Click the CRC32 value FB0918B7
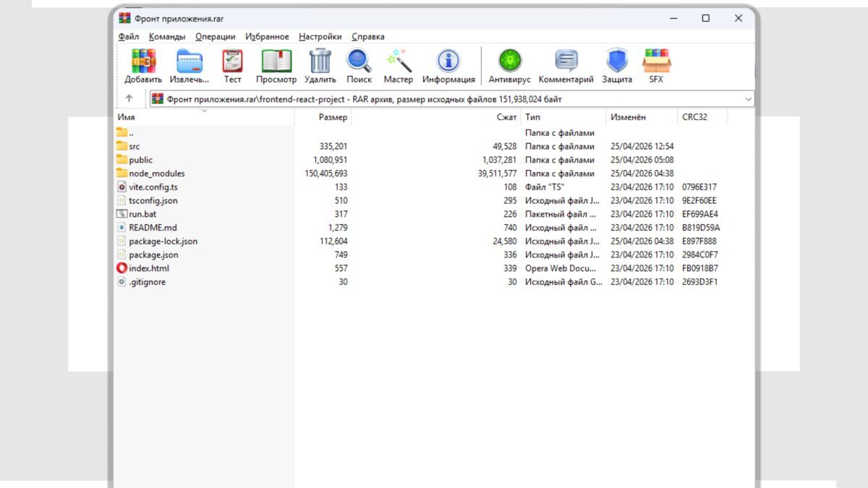The image size is (868, 488). click(700, 268)
